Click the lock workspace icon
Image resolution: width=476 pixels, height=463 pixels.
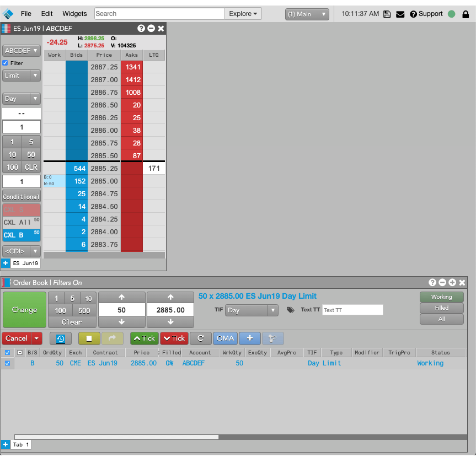coord(466,14)
